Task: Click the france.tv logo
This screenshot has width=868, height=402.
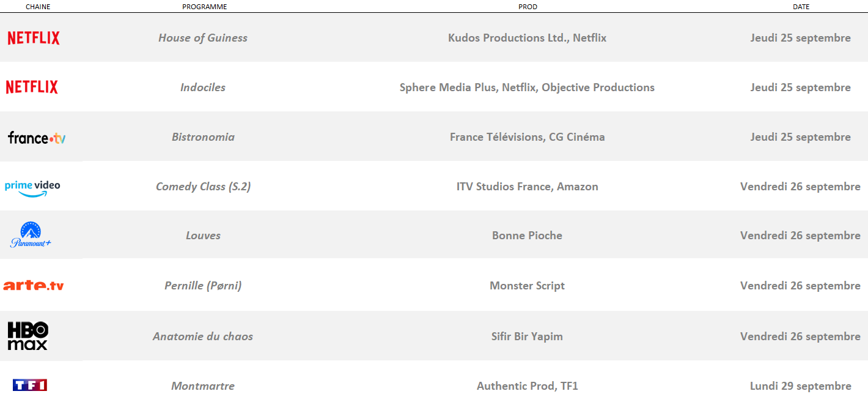Action: click(37, 138)
